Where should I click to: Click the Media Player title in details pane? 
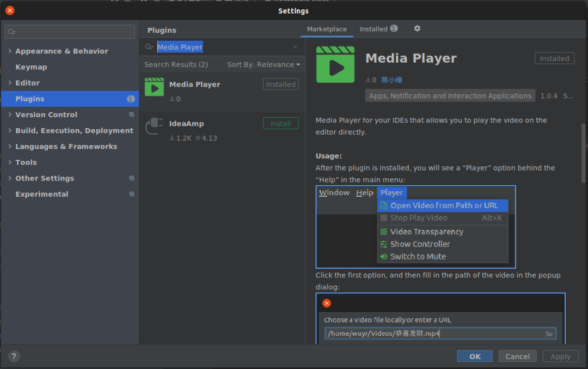coord(411,58)
